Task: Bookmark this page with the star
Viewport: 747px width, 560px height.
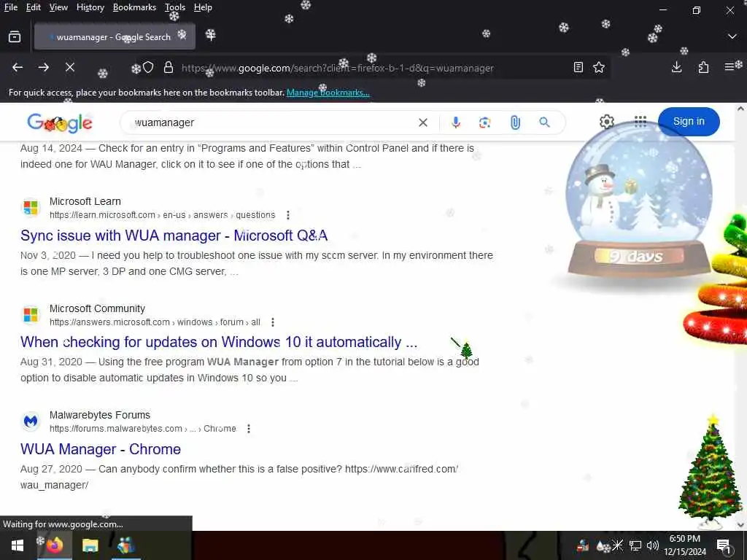Action: point(599,68)
